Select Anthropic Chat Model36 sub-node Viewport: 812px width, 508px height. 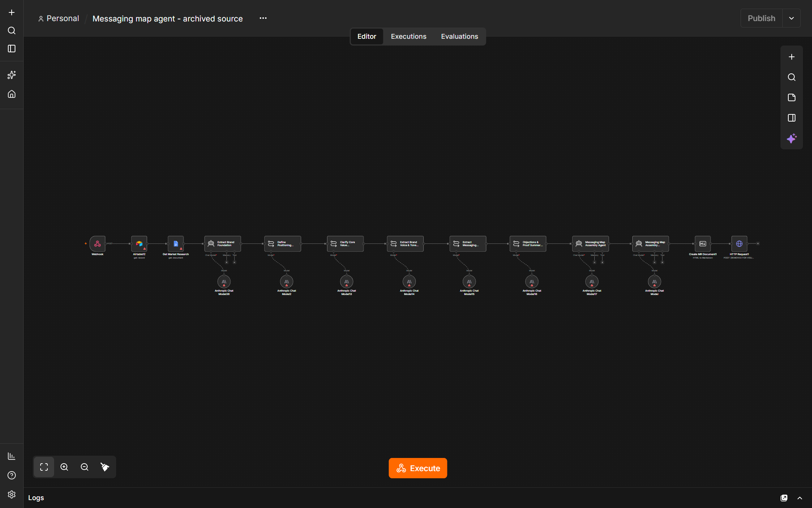224,282
